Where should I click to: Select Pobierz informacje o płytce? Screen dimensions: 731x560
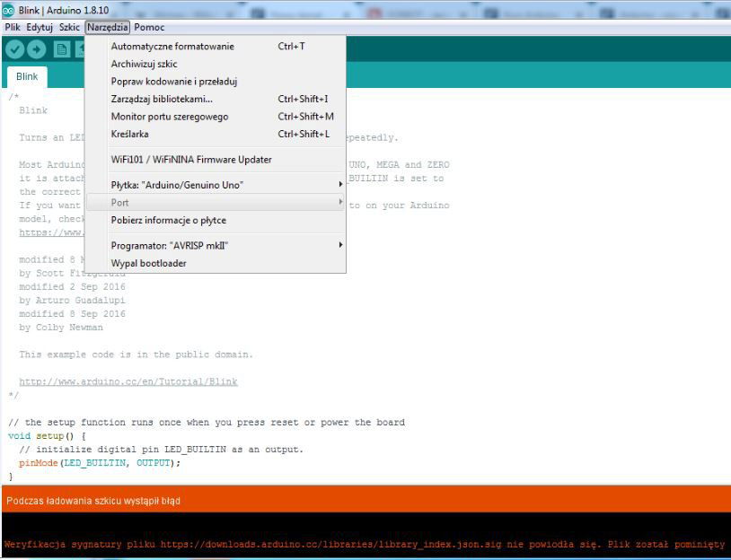pos(216,221)
